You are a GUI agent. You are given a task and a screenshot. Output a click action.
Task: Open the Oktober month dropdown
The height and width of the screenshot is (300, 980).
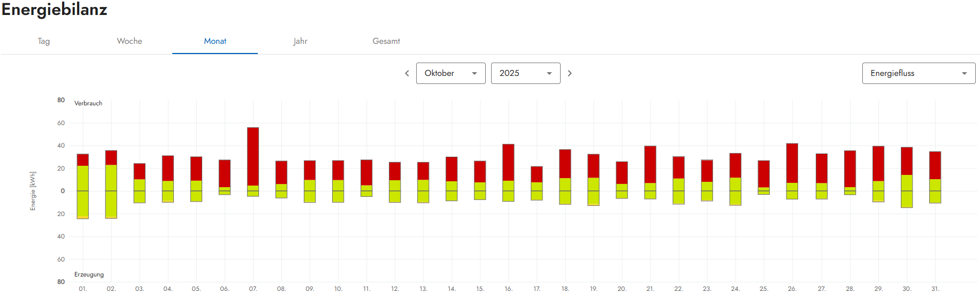[450, 73]
